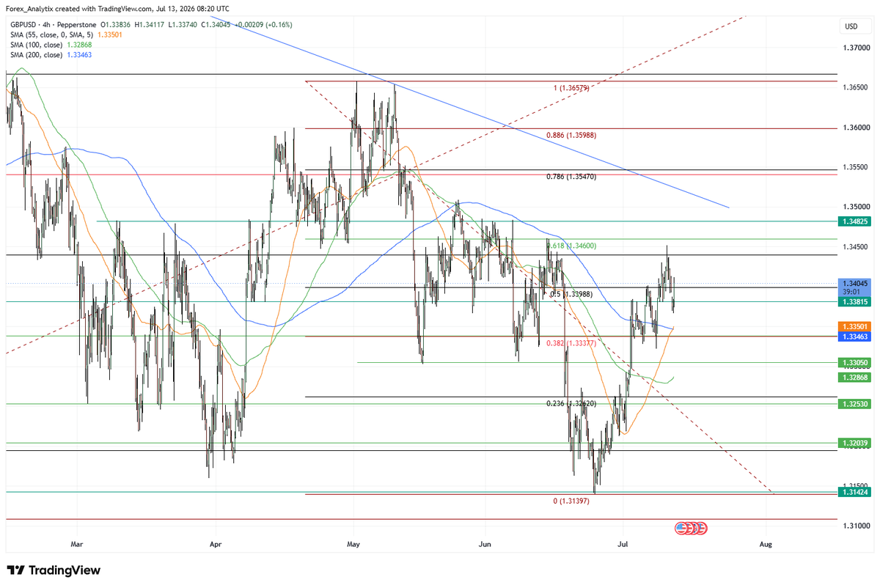Click the 39:01 bar countdown timer

point(851,291)
